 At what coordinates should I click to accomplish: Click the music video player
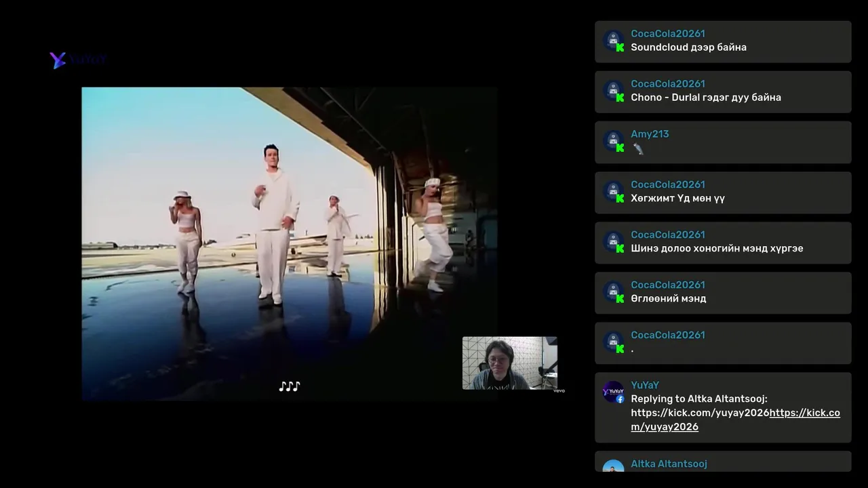(290, 243)
